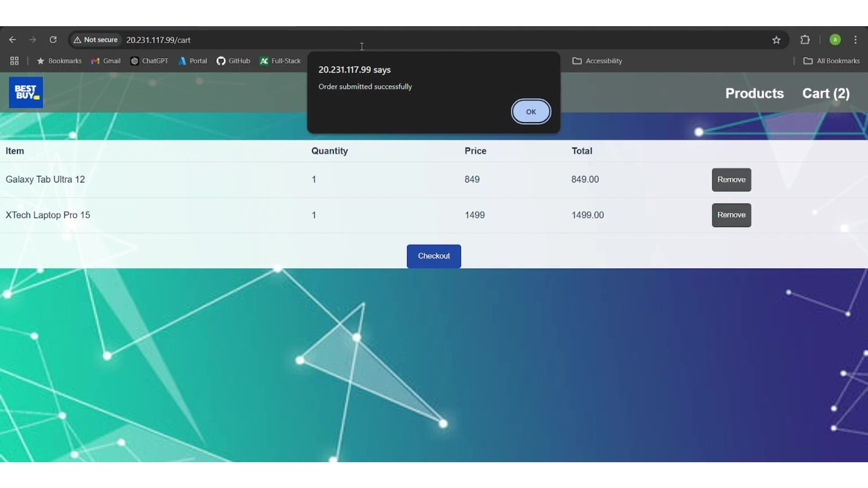Screen dimensions: 868x488
Task: Open the GitHub bookmark
Action: [x=233, y=61]
